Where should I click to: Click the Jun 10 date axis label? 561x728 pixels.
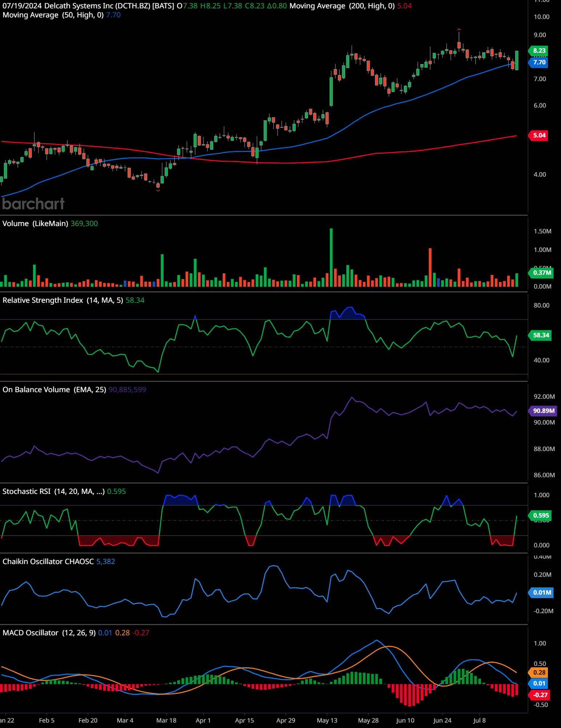pyautogui.click(x=405, y=720)
